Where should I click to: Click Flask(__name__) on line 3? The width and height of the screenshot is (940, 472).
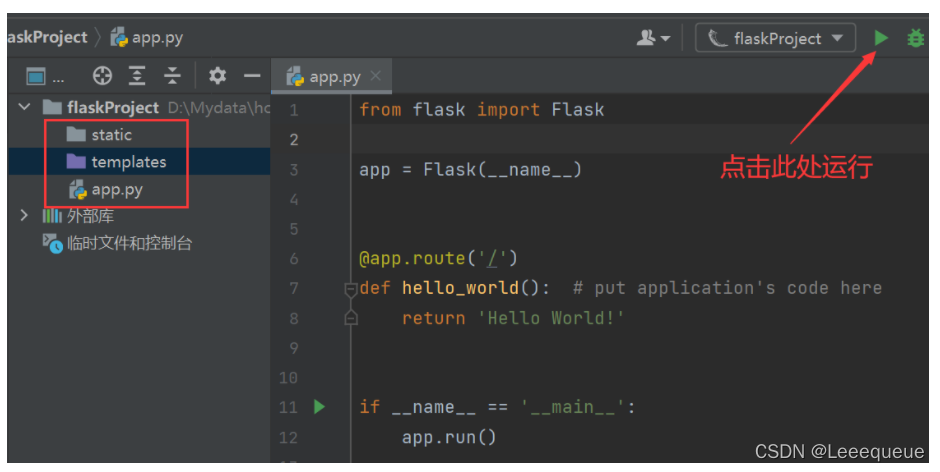click(x=502, y=170)
